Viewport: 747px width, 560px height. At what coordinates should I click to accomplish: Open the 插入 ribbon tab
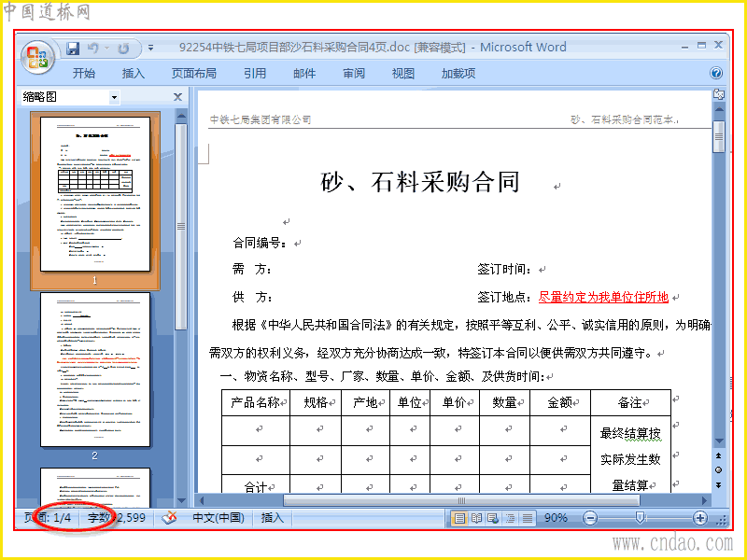(x=133, y=74)
